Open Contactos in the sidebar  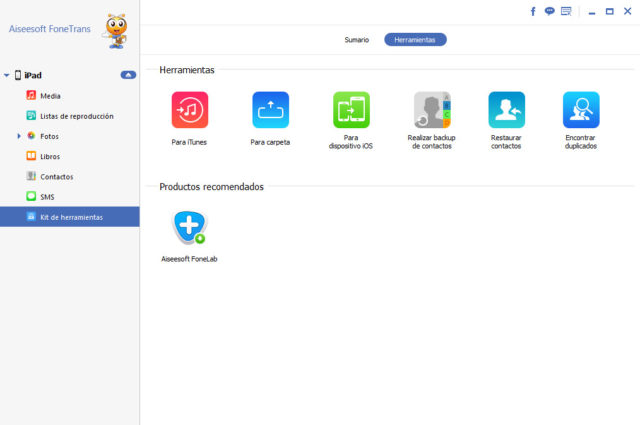70,176
